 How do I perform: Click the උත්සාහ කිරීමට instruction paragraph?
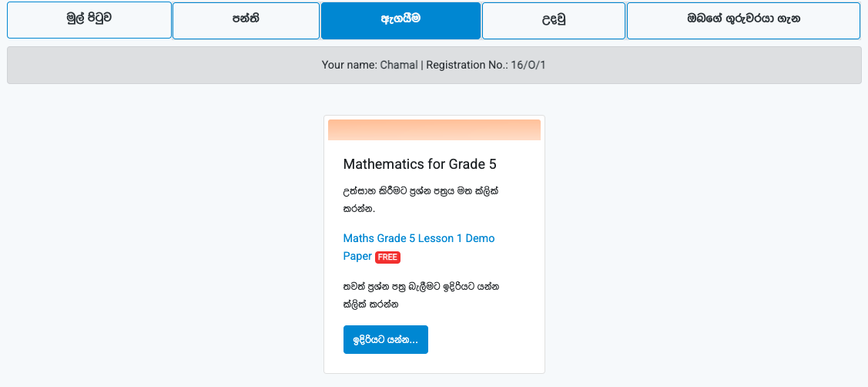421,200
